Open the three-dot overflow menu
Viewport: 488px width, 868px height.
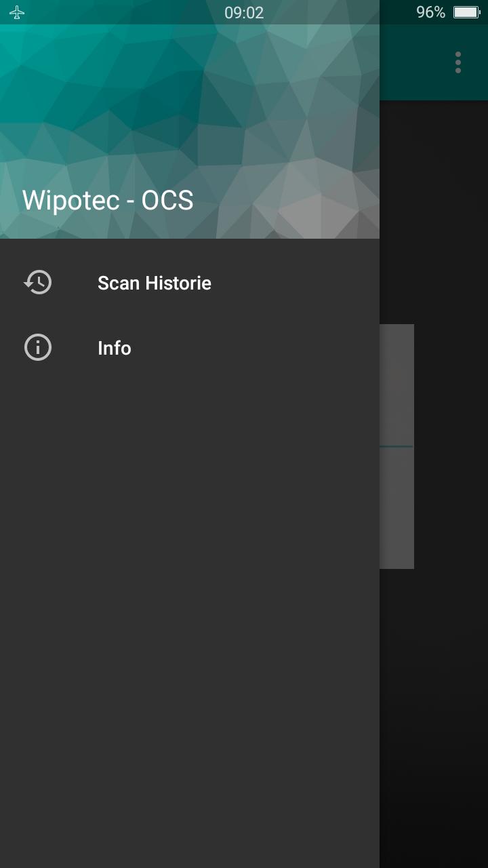(x=458, y=62)
